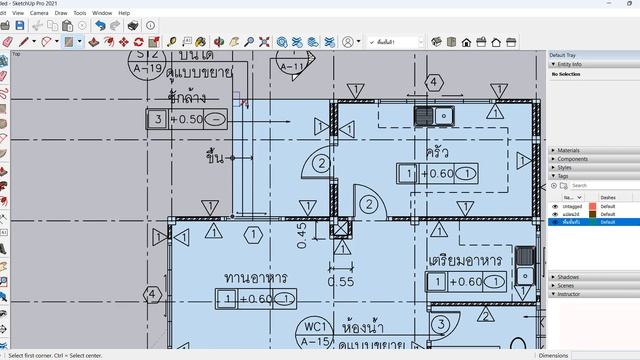Open the View menu
640x360 pixels.
tap(18, 13)
